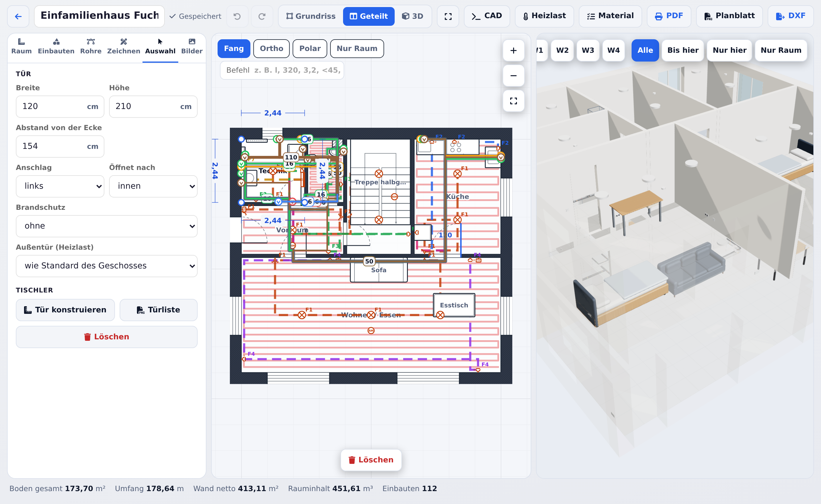Zoom out with the minus button
The image size is (821, 504).
[x=513, y=76]
